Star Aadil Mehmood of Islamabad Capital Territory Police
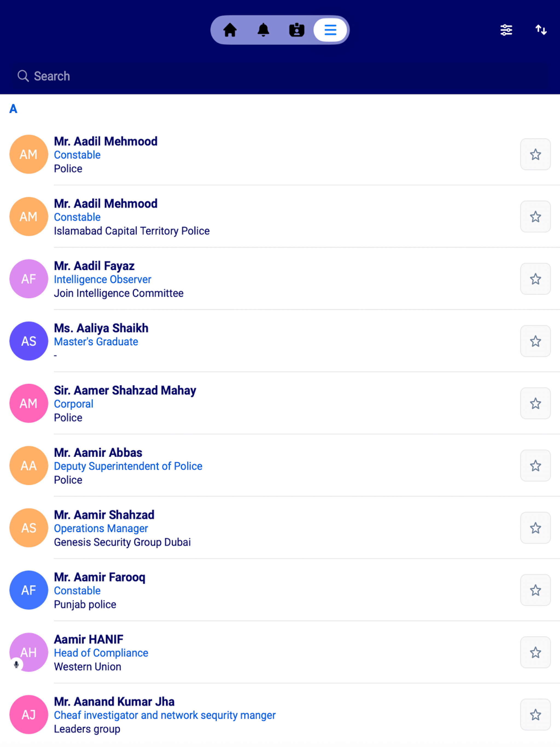 tap(535, 217)
